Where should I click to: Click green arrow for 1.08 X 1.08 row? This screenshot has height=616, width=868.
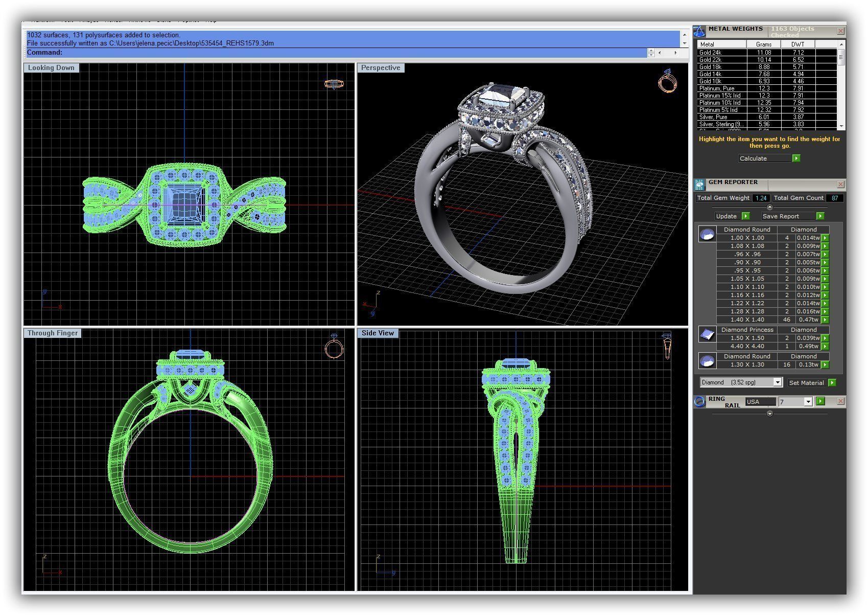click(x=825, y=246)
